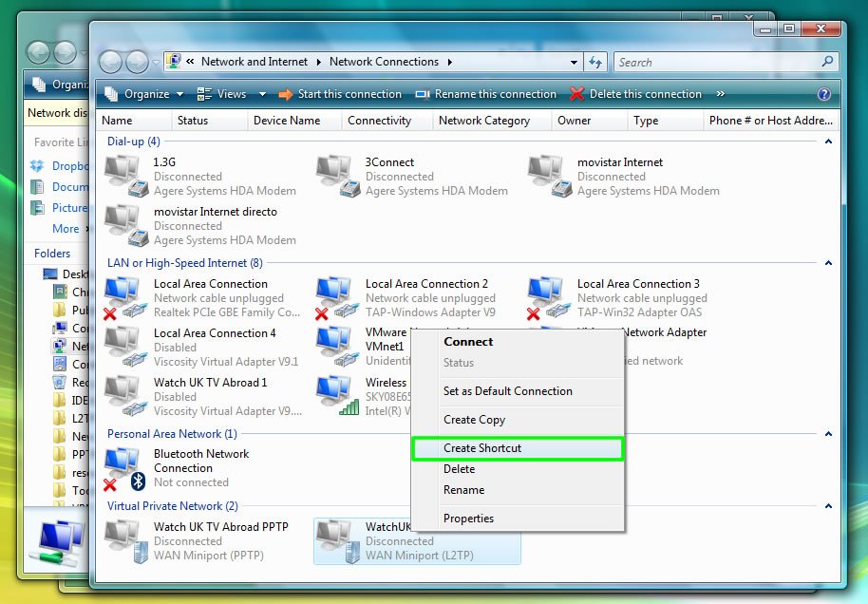Viewport: 868px width, 604px height.
Task: Select the 1.3G dial-up connection icon
Action: click(126, 177)
